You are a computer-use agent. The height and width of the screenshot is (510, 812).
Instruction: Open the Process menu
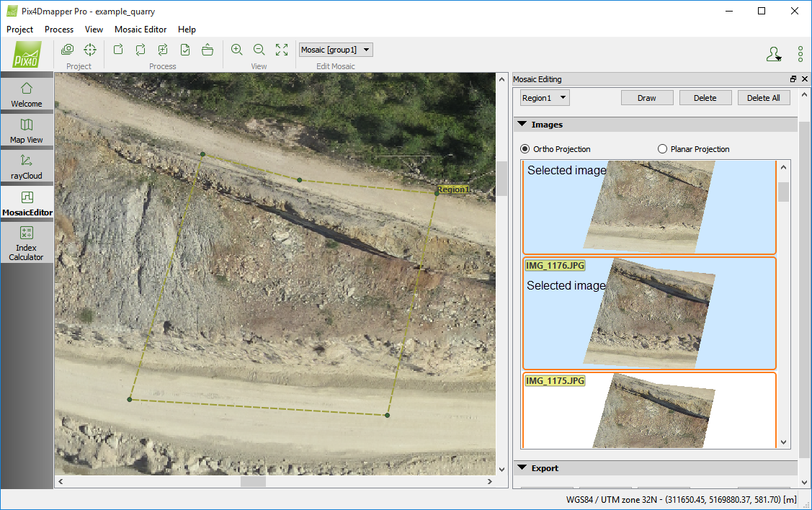click(59, 30)
